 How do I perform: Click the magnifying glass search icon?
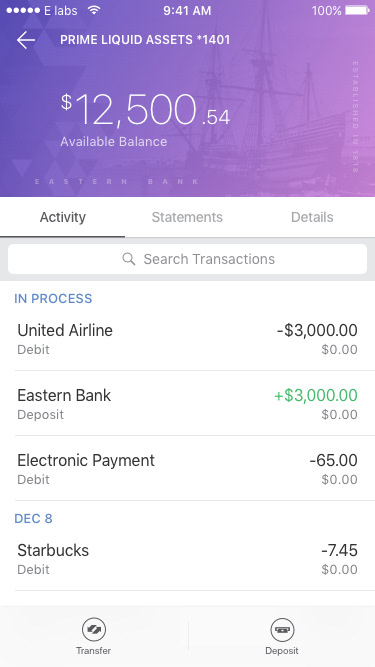[x=129, y=259]
